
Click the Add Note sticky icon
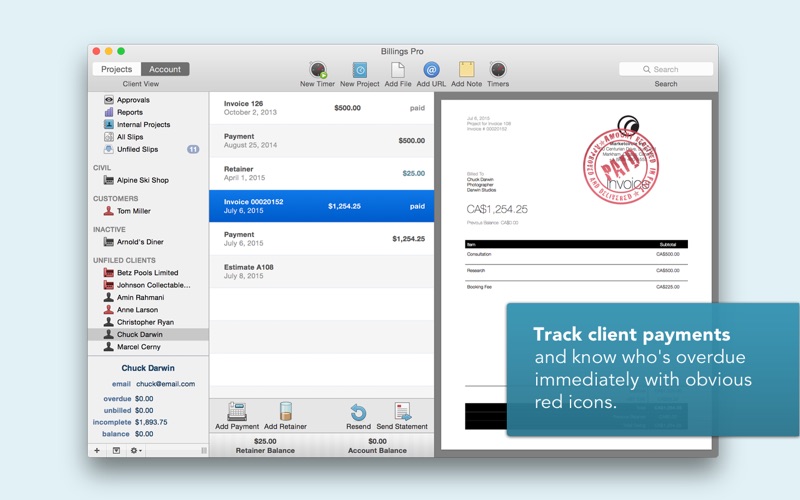pyautogui.click(x=466, y=70)
